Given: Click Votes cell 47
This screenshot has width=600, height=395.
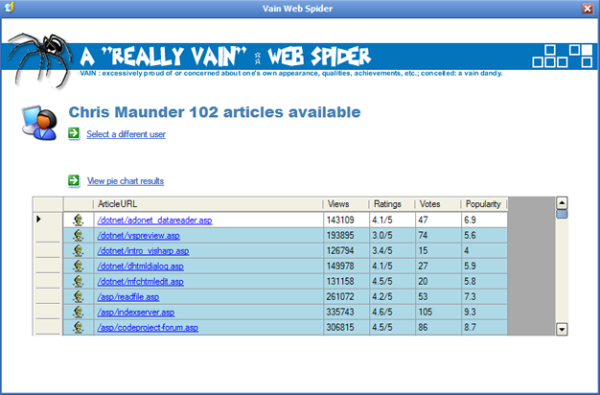Looking at the screenshot, I should point(438,220).
